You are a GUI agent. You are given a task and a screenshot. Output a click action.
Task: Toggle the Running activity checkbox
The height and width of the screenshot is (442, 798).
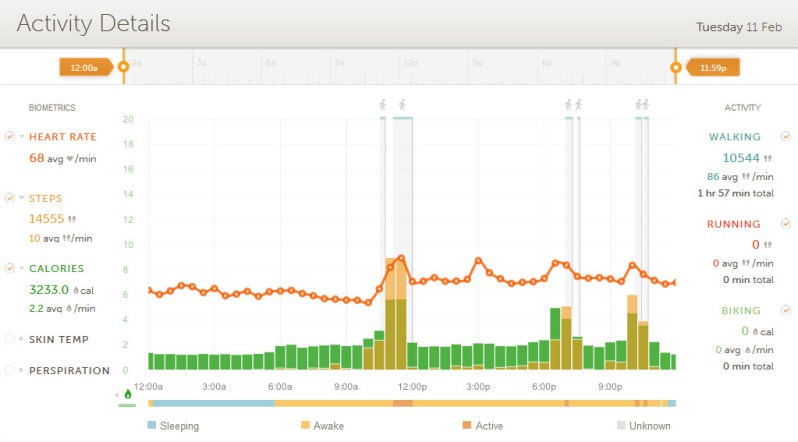click(x=785, y=224)
